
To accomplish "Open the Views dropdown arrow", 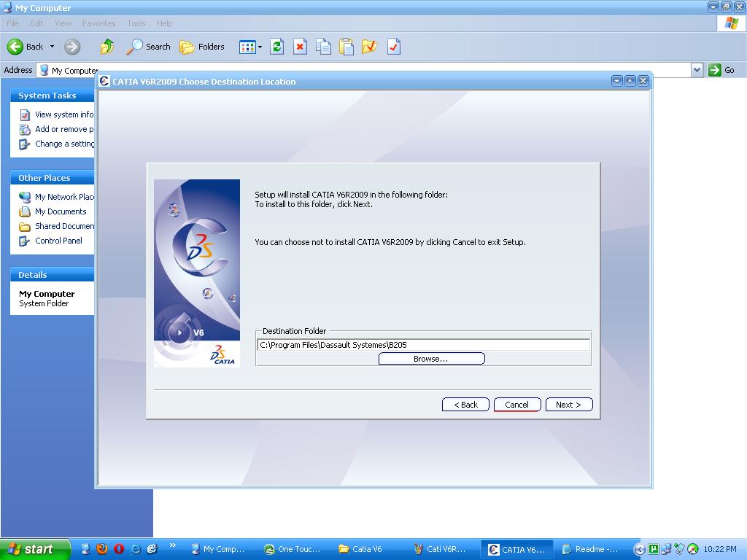I will 260,47.
